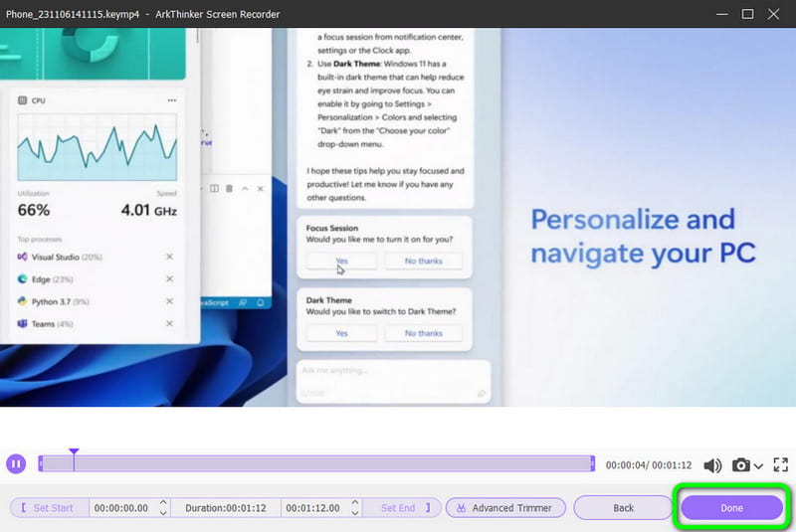Click the Edge icon in processes
This screenshot has width=796, height=532.
tap(22, 279)
